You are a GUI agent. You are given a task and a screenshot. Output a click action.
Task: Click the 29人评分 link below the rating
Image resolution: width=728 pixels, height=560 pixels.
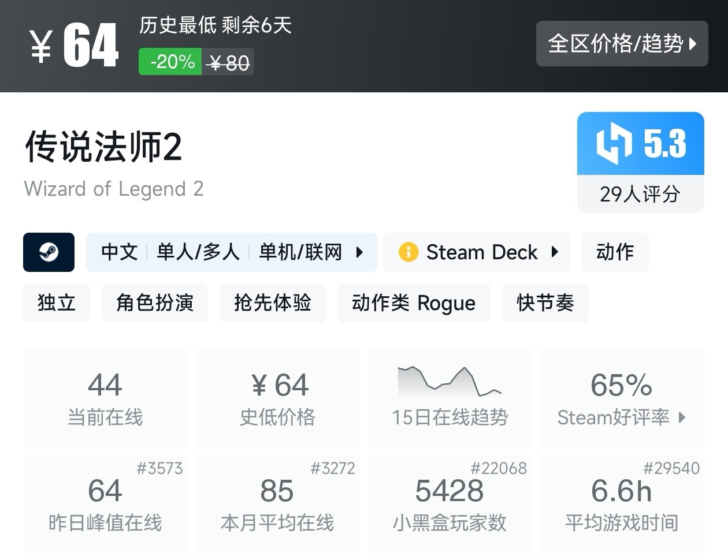point(640,196)
